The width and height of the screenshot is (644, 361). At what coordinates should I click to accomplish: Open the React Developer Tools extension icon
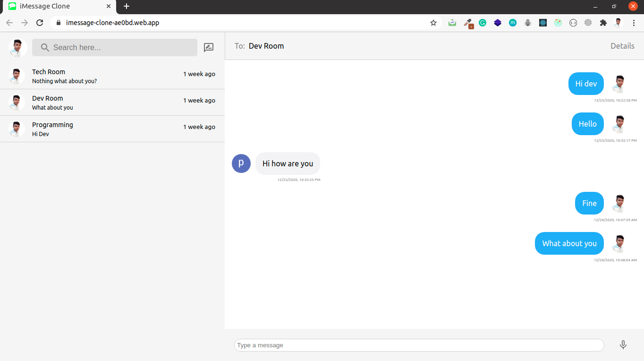[x=543, y=23]
